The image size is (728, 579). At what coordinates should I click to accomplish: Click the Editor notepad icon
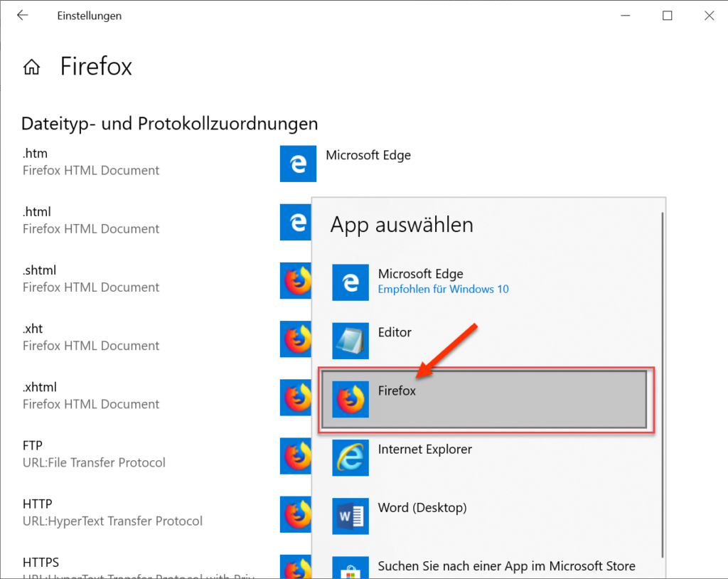[350, 341]
